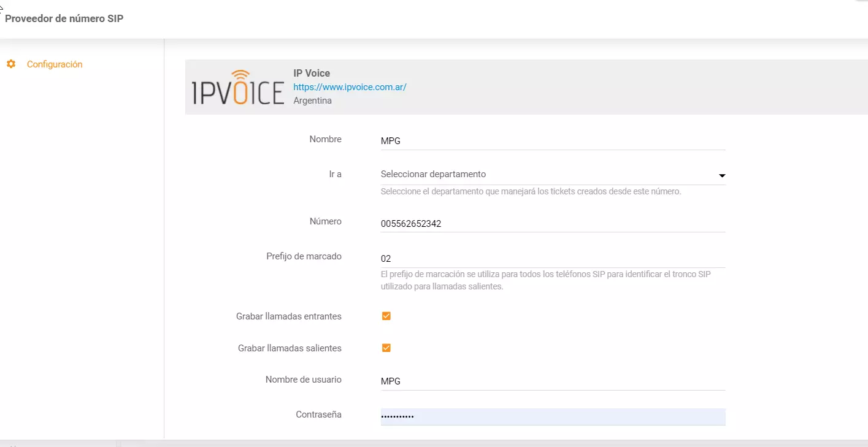
Task: Click the Nombre de usuario field
Action: click(x=552, y=381)
